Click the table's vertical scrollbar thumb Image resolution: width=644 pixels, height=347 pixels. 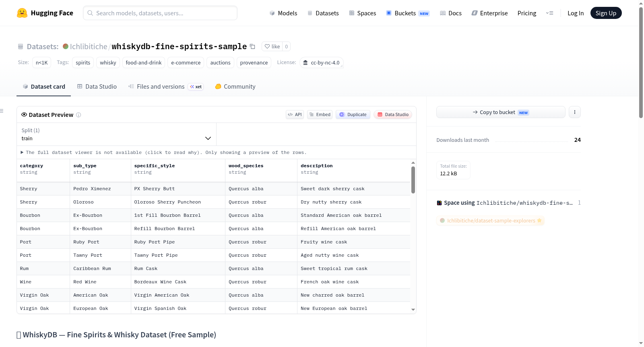tap(413, 180)
